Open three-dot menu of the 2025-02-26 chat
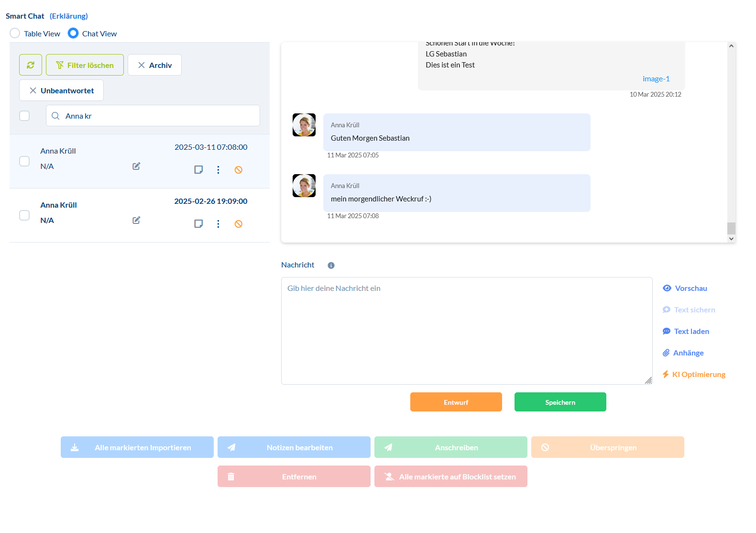756x533 pixels. pyautogui.click(x=218, y=224)
